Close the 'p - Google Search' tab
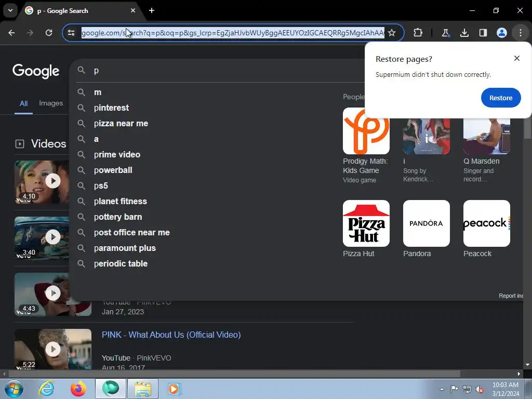Image resolution: width=532 pixels, height=399 pixels. tap(133, 10)
